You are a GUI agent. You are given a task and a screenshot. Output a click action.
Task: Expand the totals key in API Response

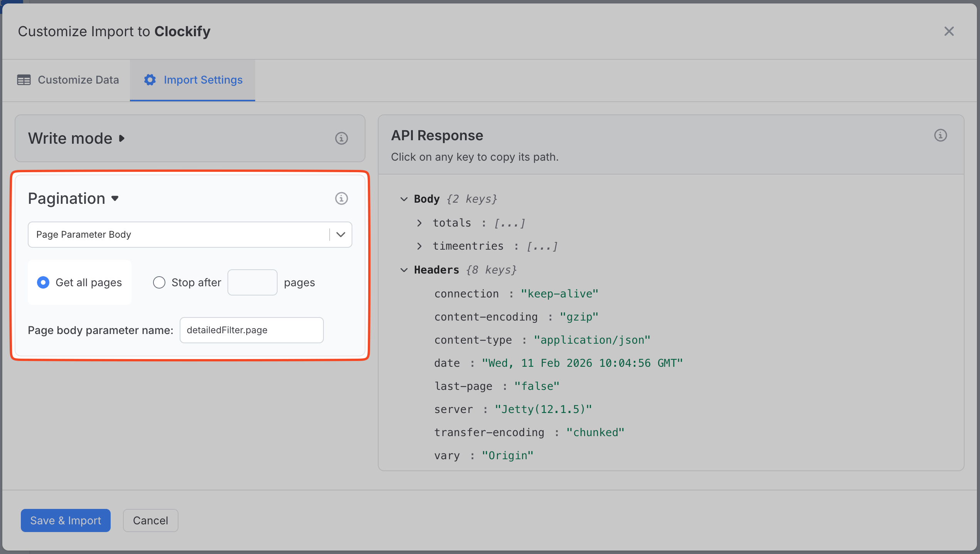[x=419, y=223]
